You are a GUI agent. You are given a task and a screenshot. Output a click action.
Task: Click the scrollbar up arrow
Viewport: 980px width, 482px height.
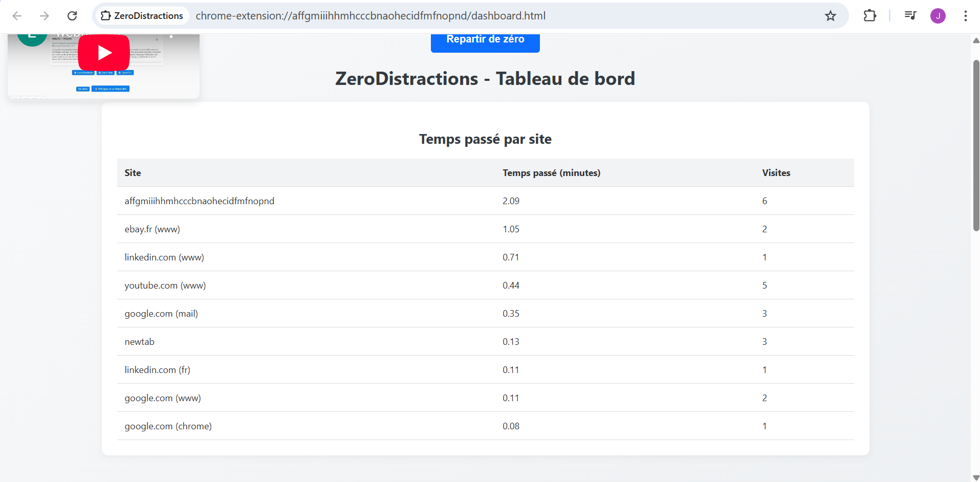[x=976, y=40]
